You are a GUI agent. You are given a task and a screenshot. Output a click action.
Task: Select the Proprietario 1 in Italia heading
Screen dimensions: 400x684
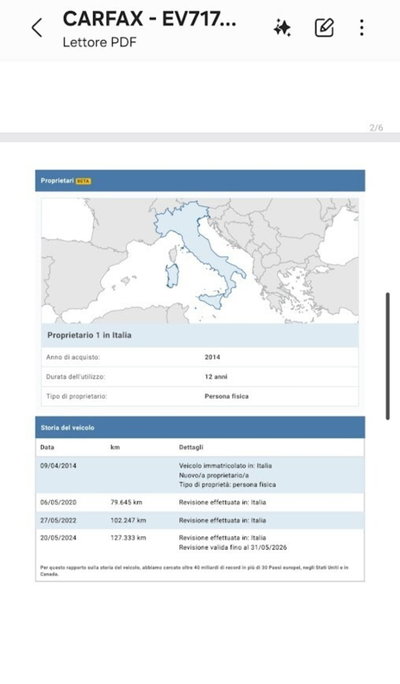[89, 335]
